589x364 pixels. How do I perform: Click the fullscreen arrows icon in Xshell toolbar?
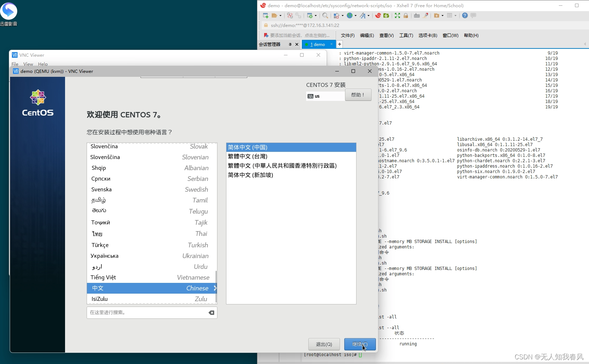coord(397,15)
